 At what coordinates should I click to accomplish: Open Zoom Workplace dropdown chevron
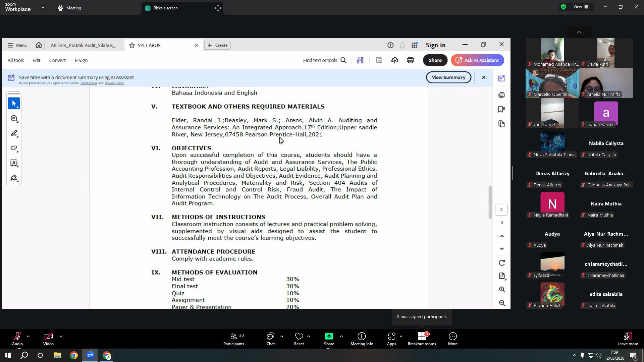(x=43, y=7)
